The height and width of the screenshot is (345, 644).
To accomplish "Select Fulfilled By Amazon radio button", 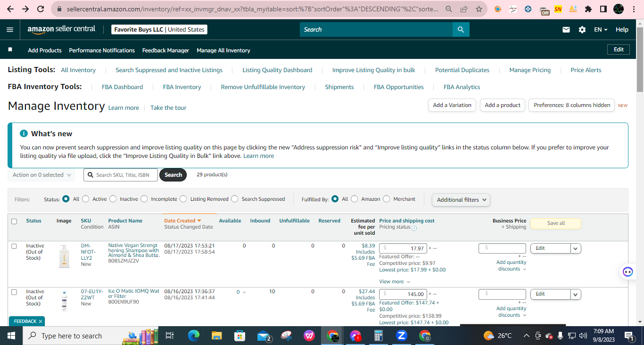I will coord(355,199).
